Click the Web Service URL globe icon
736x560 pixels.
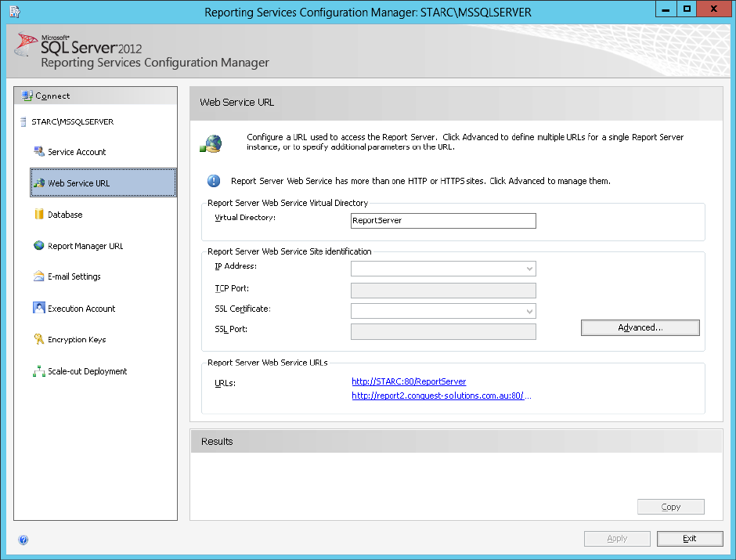click(39, 182)
